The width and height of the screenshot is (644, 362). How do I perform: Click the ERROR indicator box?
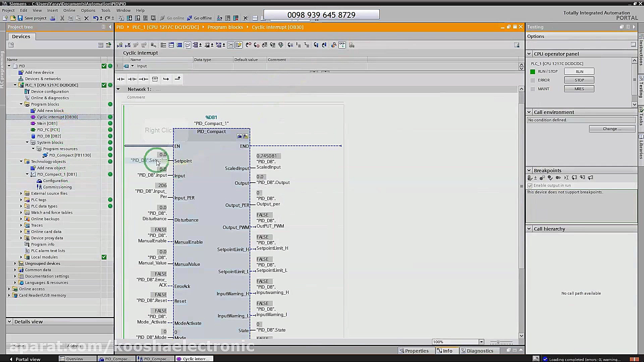coord(533,80)
